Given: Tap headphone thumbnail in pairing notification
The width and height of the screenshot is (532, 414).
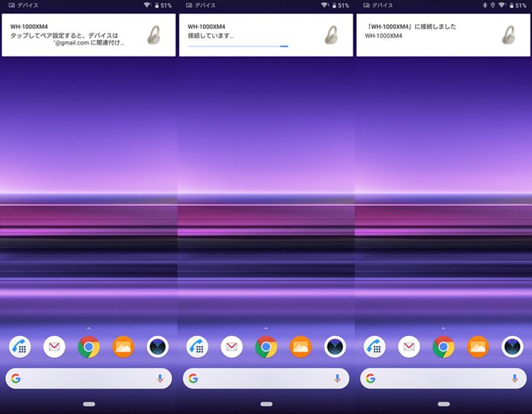Looking at the screenshot, I should click(x=156, y=34).
